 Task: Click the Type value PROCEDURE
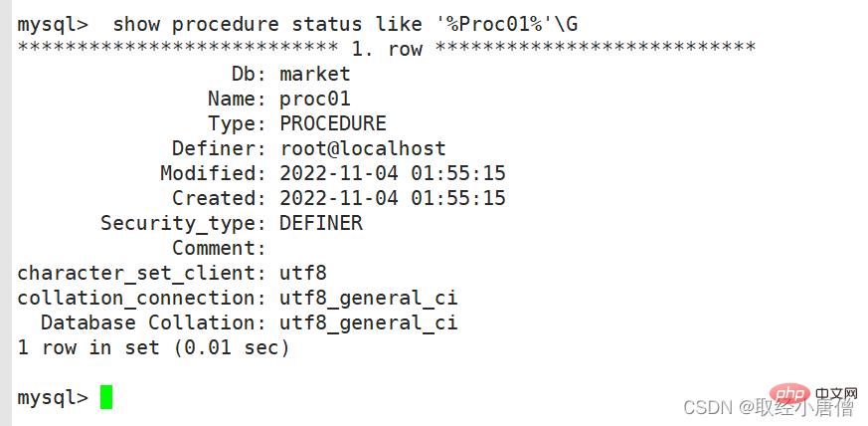(332, 123)
